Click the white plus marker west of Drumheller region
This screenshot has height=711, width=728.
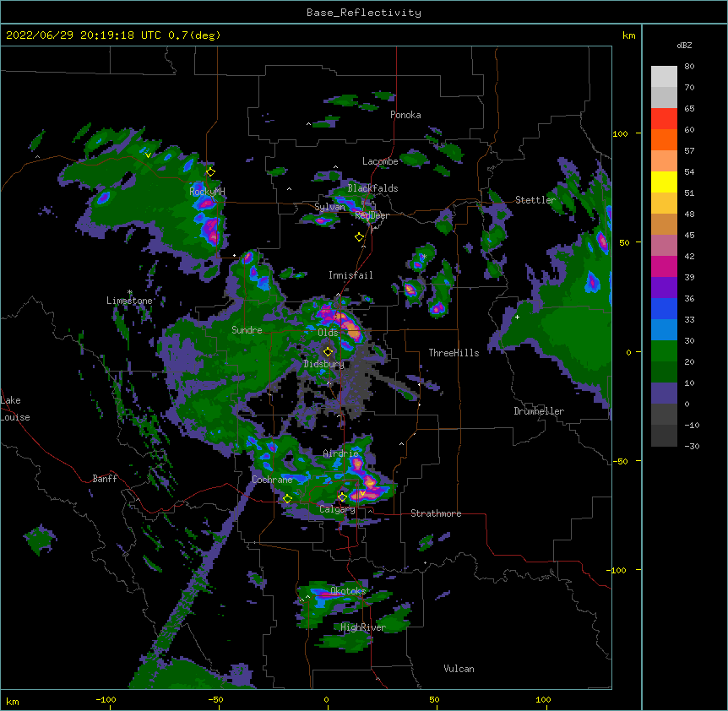tap(517, 317)
